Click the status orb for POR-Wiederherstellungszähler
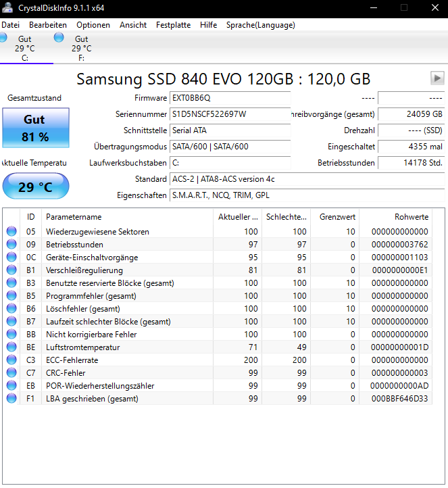 tap(11, 385)
